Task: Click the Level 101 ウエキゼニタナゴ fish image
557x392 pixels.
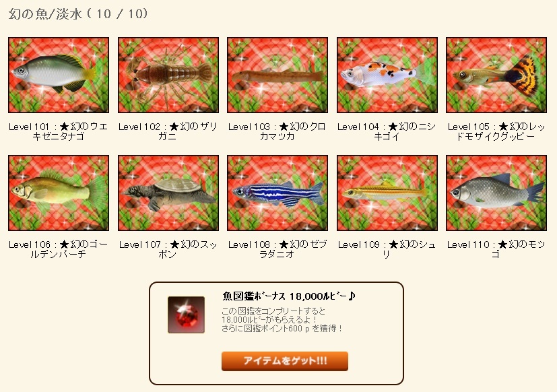Action: point(59,75)
